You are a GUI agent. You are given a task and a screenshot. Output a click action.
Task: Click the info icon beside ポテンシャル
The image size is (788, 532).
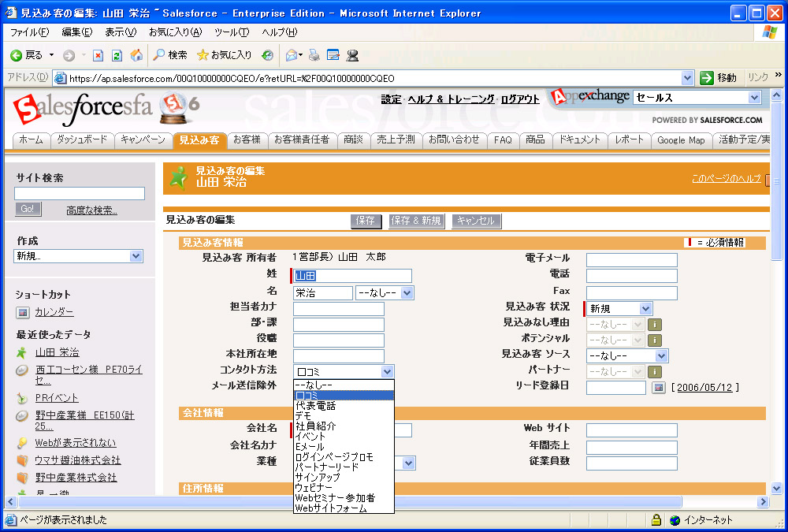pos(654,340)
